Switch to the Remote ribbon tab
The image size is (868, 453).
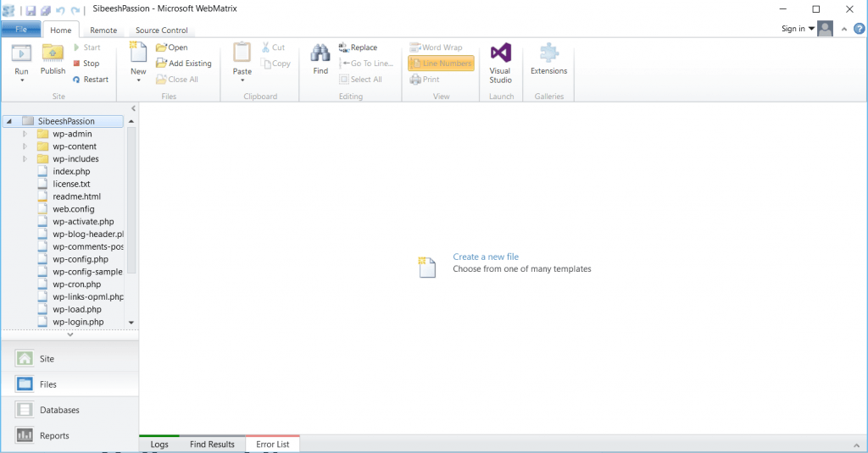pyautogui.click(x=103, y=30)
